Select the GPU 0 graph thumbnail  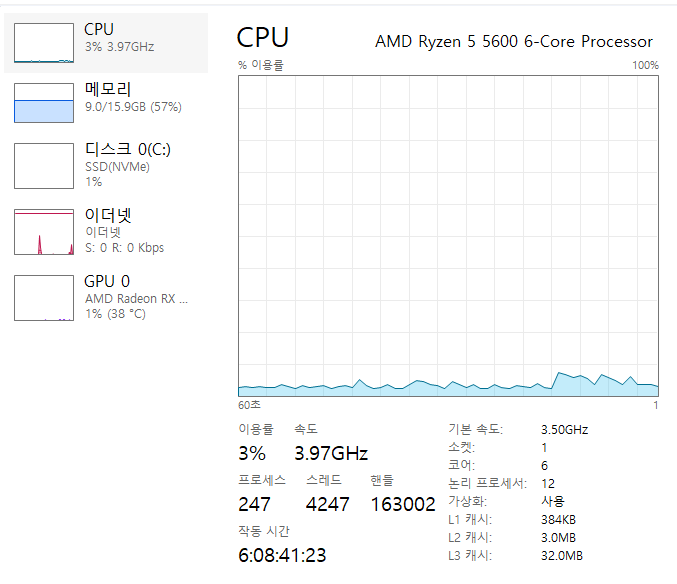click(x=44, y=298)
